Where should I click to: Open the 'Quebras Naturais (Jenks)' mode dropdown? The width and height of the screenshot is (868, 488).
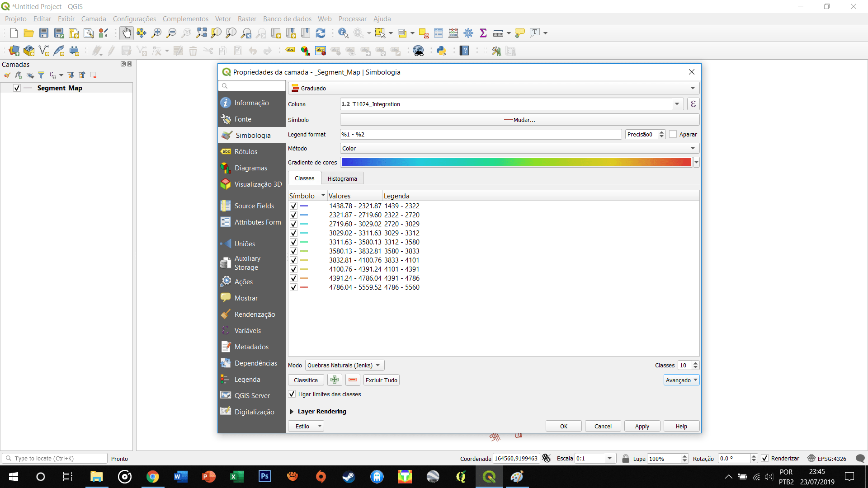tap(344, 365)
